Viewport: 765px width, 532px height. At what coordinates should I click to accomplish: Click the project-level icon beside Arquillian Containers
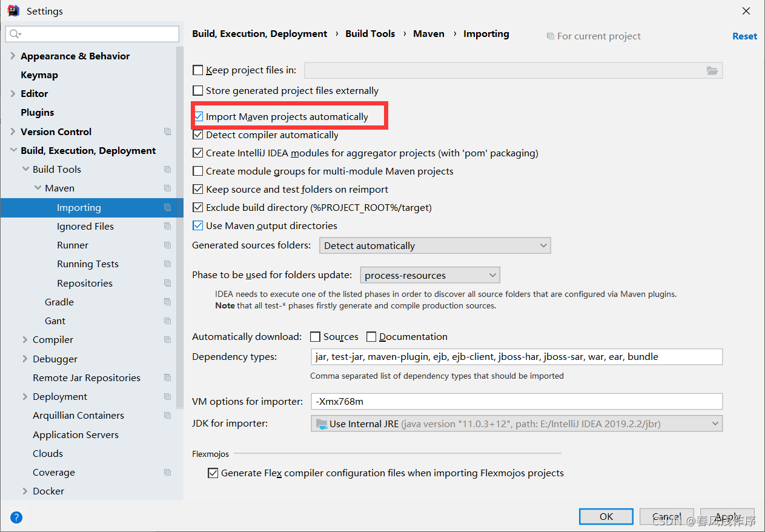(x=168, y=415)
